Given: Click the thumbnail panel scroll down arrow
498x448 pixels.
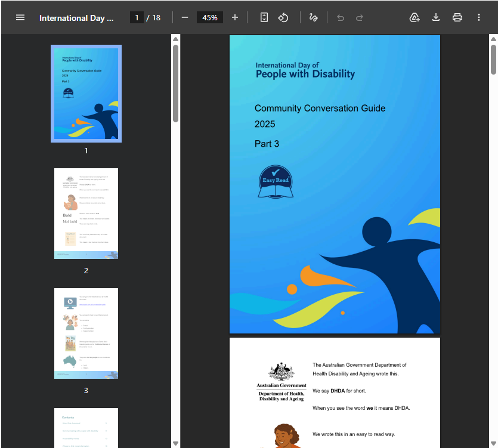Looking at the screenshot, I should pyautogui.click(x=175, y=443).
